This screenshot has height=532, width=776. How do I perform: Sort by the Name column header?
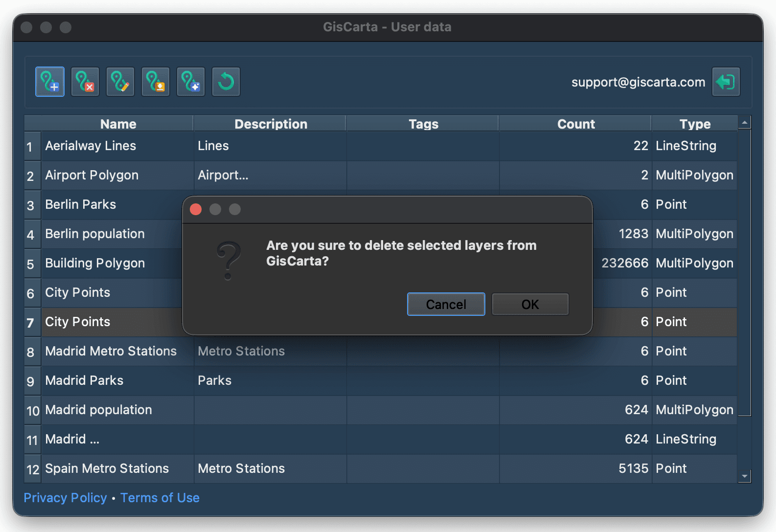[x=117, y=124]
